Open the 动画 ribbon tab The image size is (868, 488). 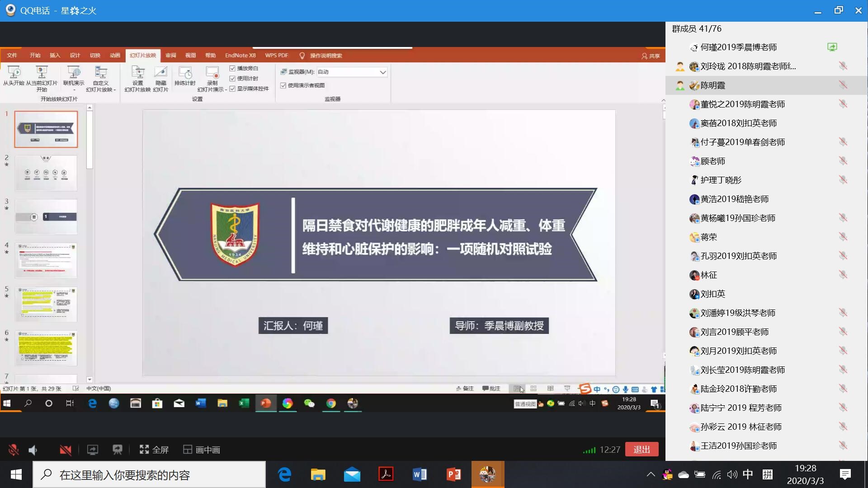point(115,55)
